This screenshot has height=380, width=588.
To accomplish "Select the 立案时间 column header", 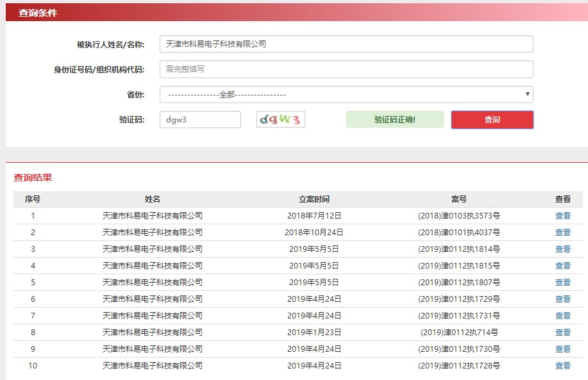I will click(x=314, y=199).
